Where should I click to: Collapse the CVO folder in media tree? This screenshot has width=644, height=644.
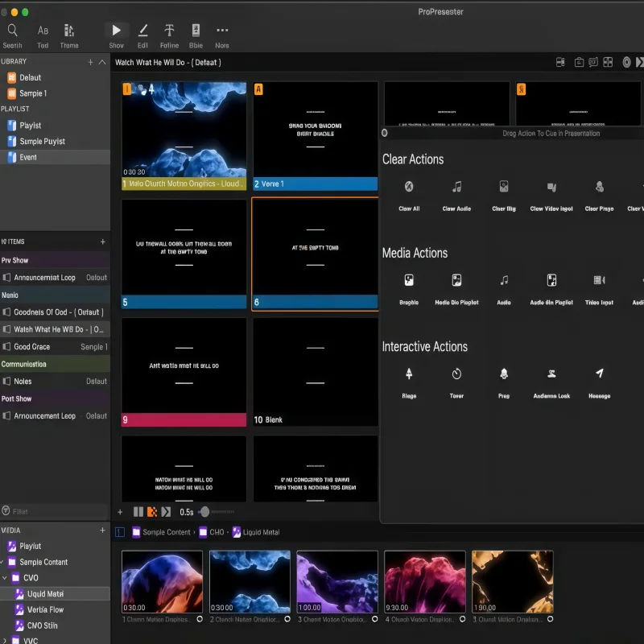pos(6,578)
